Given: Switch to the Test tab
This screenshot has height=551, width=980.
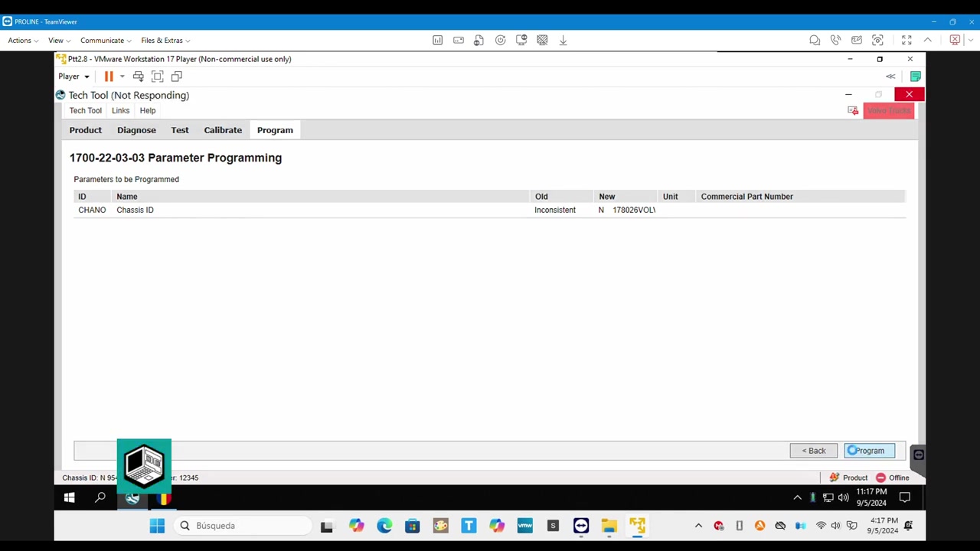Looking at the screenshot, I should pos(180,130).
